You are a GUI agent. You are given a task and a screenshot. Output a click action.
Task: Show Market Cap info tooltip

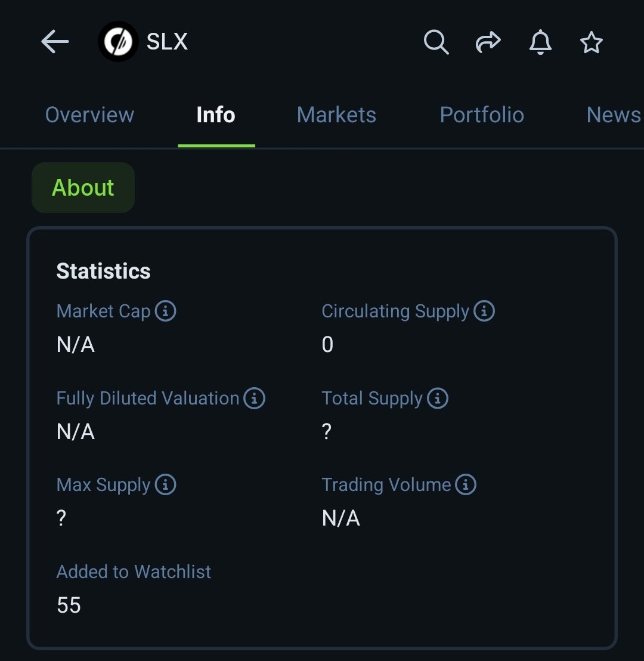point(165,311)
